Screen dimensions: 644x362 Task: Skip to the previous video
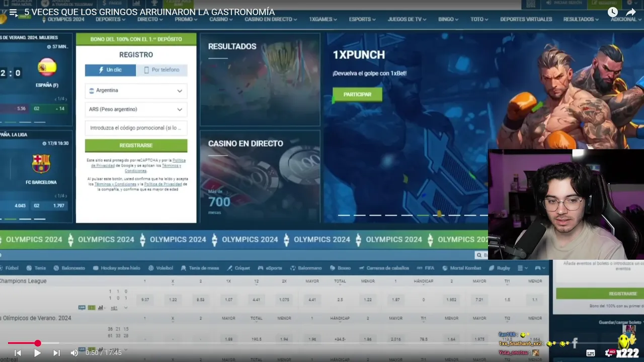(18, 353)
